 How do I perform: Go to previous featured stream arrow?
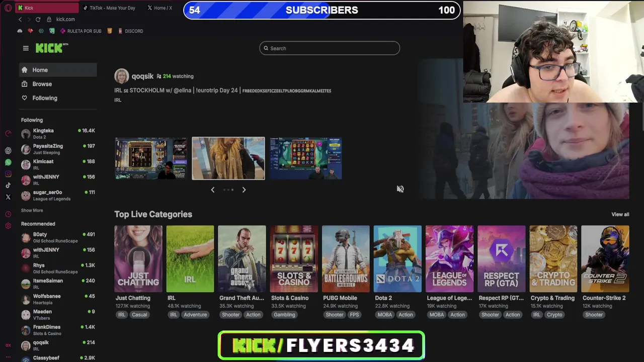212,190
